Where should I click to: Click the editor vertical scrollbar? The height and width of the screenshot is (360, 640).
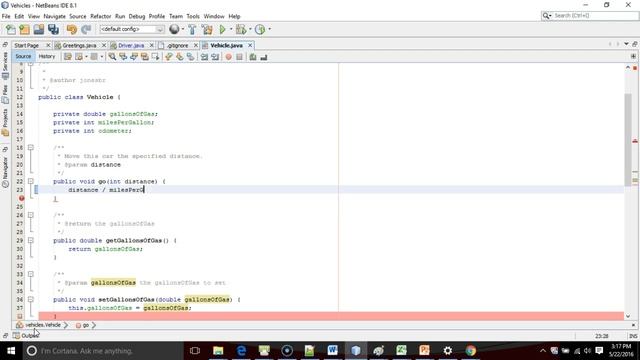(628, 139)
